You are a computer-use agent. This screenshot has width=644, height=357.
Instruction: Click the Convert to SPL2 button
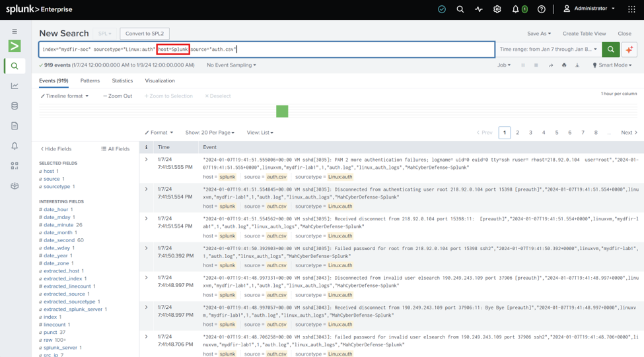[x=145, y=34]
